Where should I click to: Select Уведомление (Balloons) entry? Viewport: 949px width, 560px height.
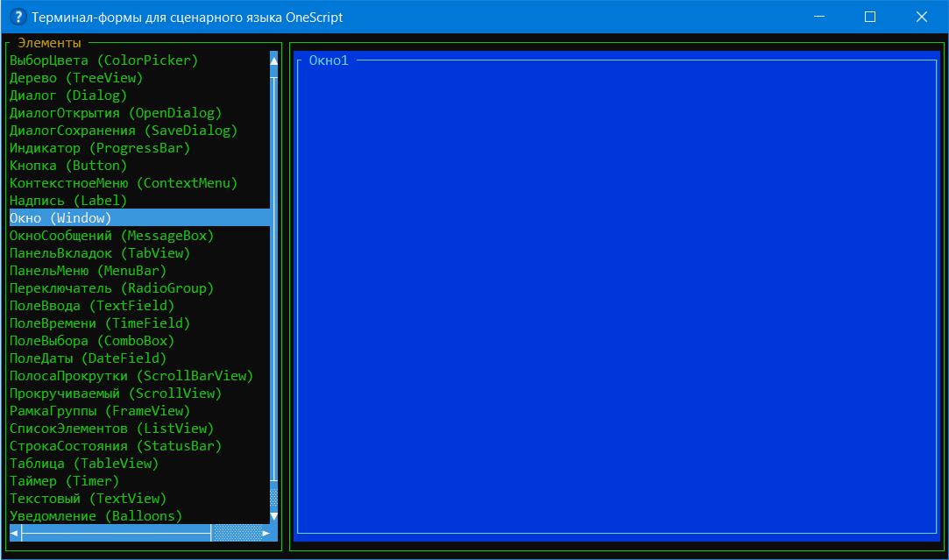[x=96, y=516]
